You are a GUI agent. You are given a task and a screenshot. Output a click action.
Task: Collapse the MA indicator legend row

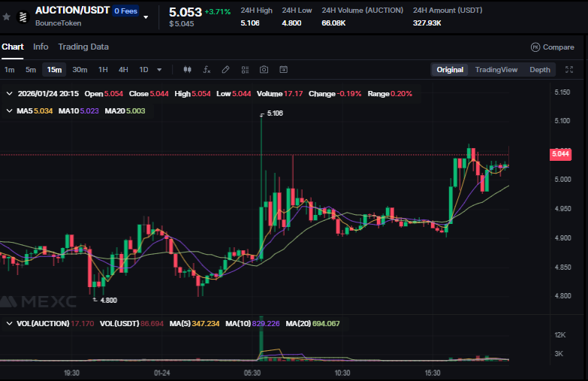click(x=9, y=111)
